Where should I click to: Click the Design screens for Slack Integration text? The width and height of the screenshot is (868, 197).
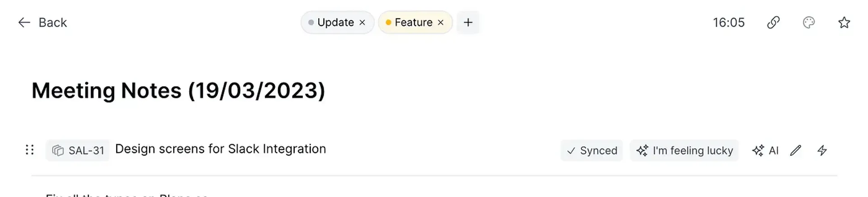(x=221, y=149)
